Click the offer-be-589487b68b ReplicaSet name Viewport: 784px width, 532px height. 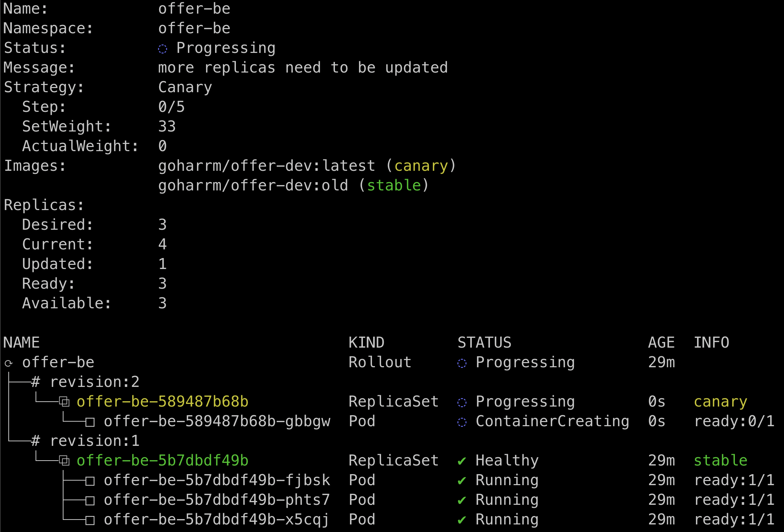(x=163, y=402)
